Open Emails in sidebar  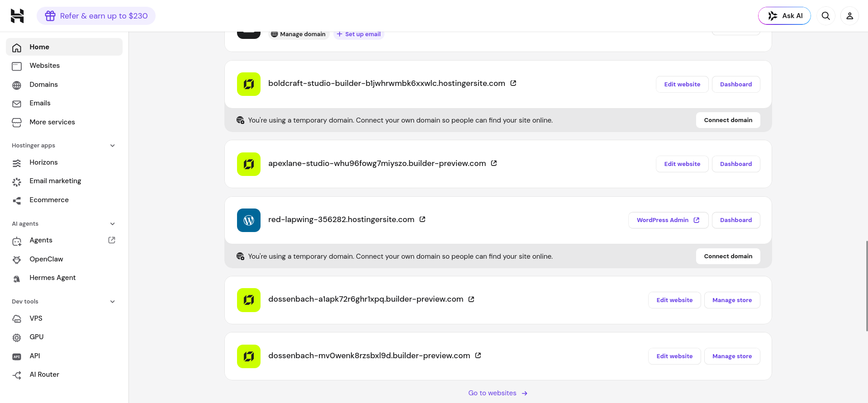point(64,103)
